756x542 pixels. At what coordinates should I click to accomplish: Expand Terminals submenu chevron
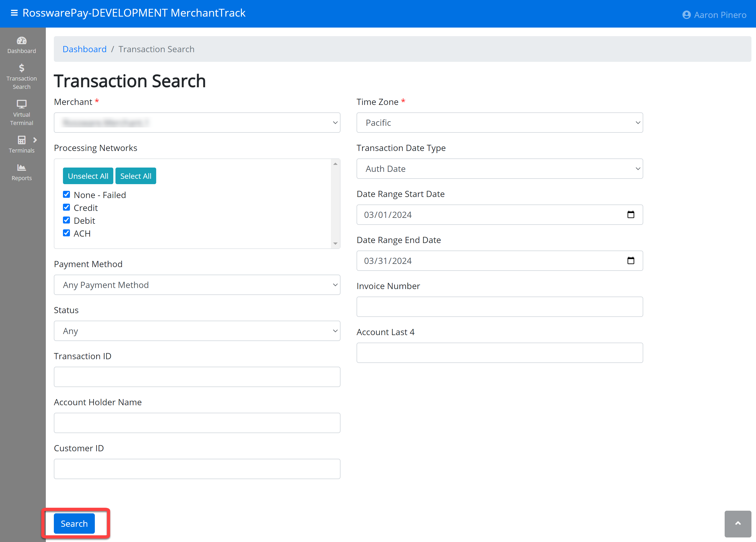point(35,140)
